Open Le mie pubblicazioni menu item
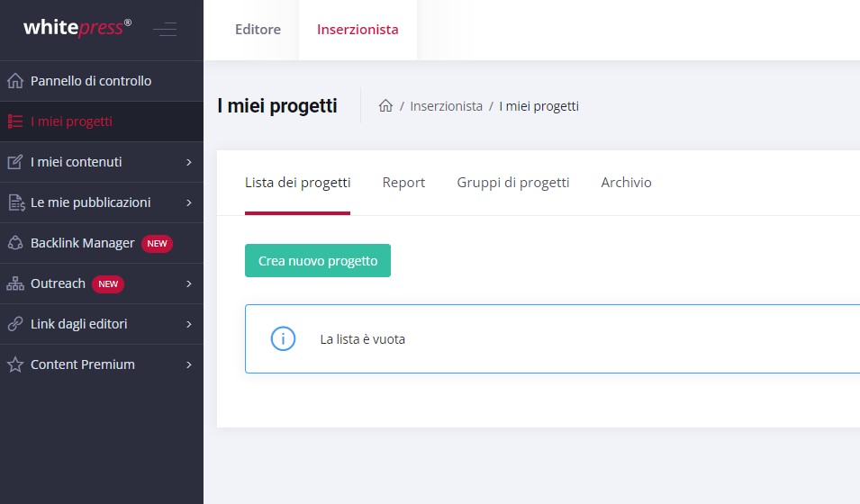 pyautogui.click(x=102, y=202)
